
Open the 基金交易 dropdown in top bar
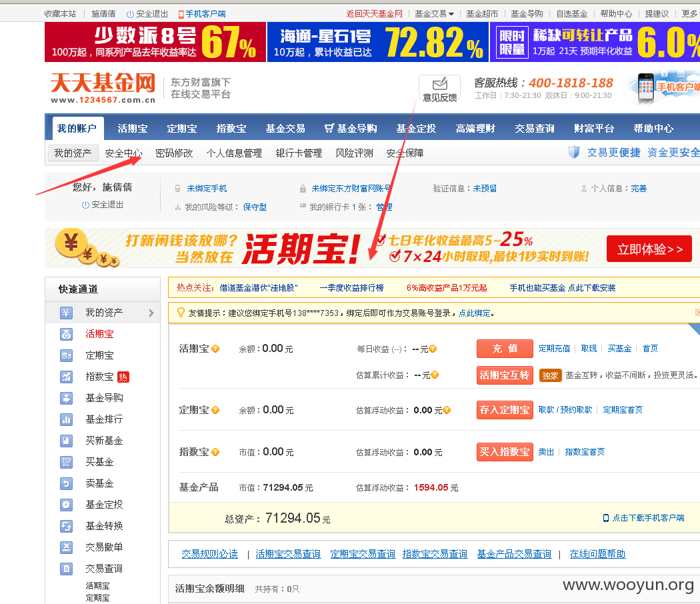(x=435, y=14)
